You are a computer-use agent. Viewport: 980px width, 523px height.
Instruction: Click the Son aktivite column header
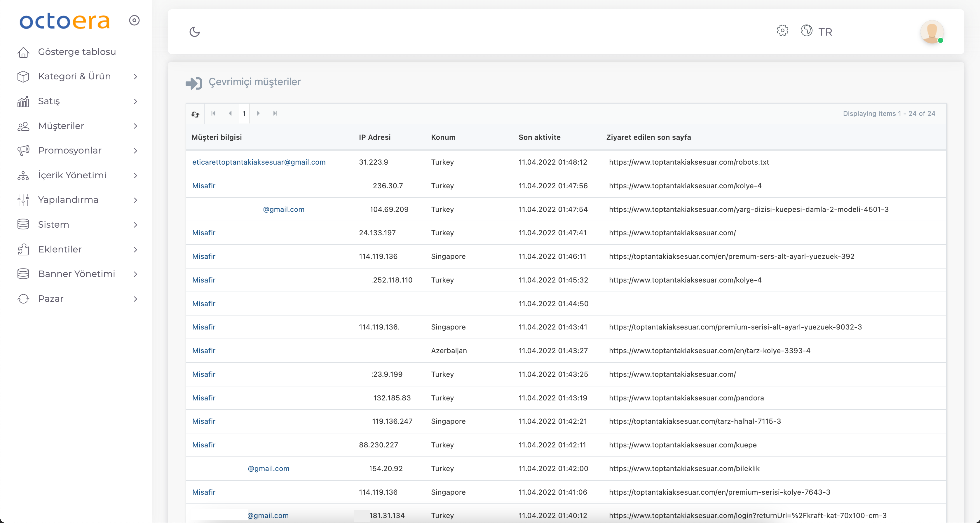click(539, 137)
